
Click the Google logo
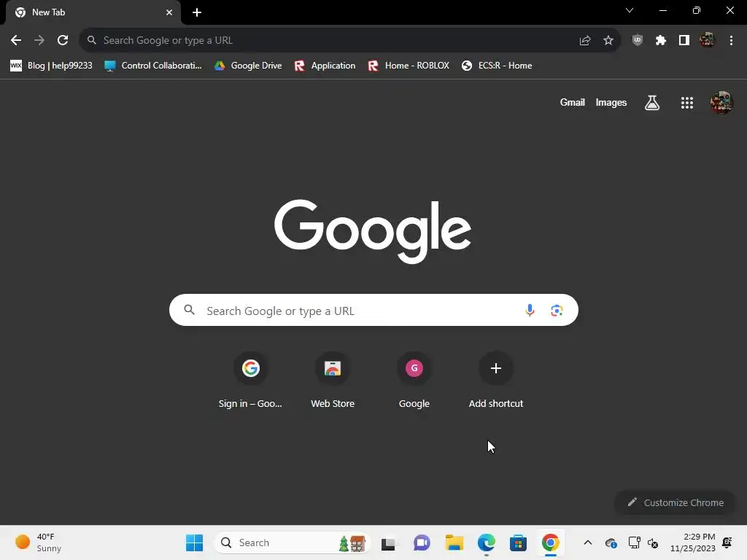point(373,231)
